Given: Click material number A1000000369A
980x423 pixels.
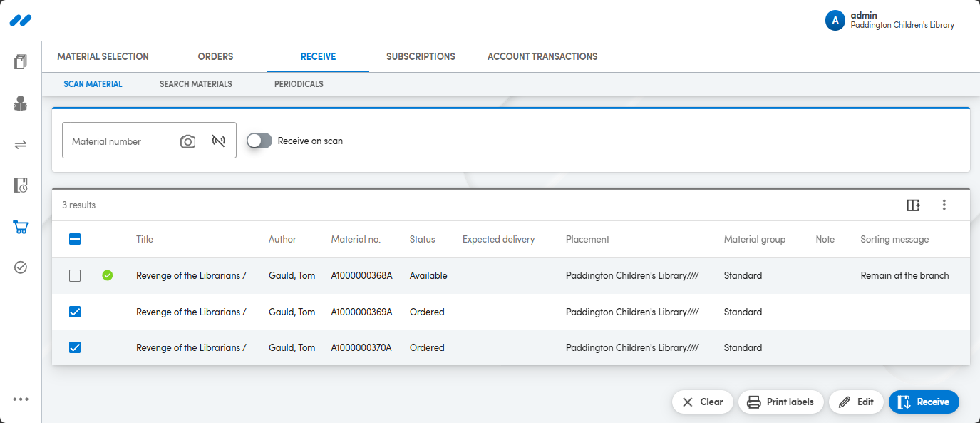Looking at the screenshot, I should tap(362, 312).
